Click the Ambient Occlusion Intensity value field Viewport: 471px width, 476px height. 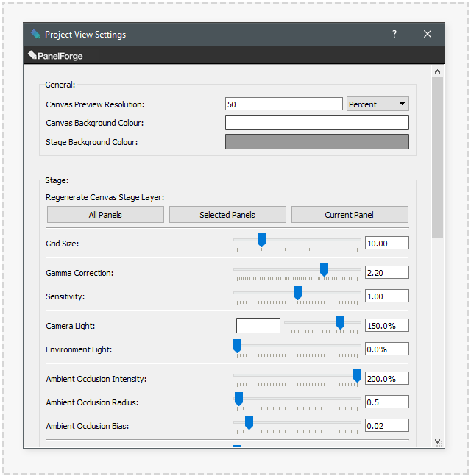click(x=386, y=379)
